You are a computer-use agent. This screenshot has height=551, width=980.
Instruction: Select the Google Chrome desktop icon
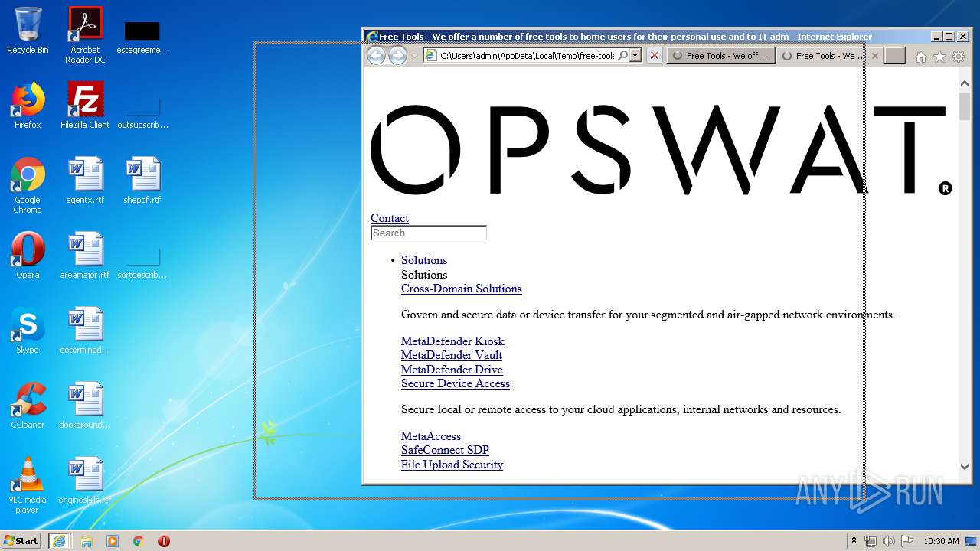click(x=28, y=185)
